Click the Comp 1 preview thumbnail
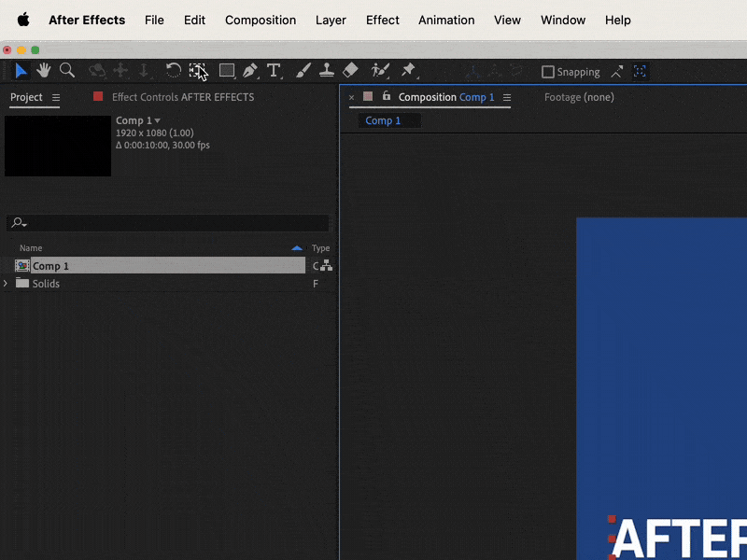The height and width of the screenshot is (560, 747). (x=58, y=147)
